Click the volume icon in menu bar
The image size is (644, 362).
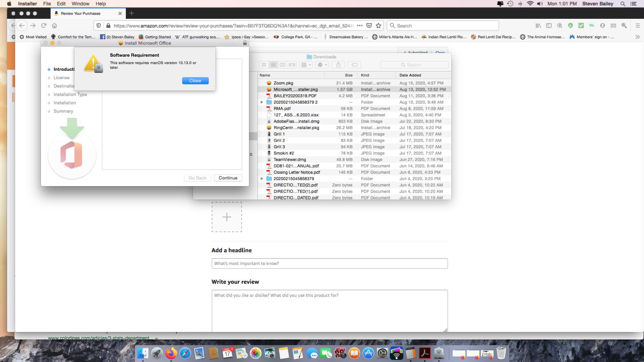coord(540,4)
